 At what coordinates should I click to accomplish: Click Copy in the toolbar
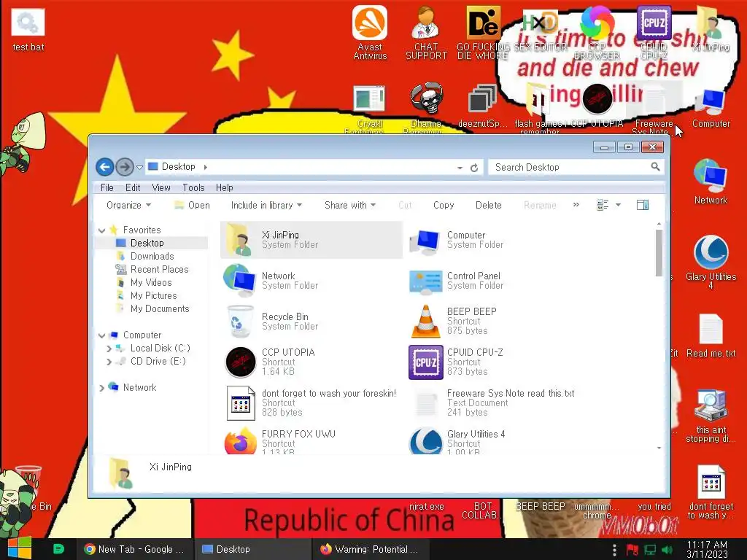[x=444, y=205]
